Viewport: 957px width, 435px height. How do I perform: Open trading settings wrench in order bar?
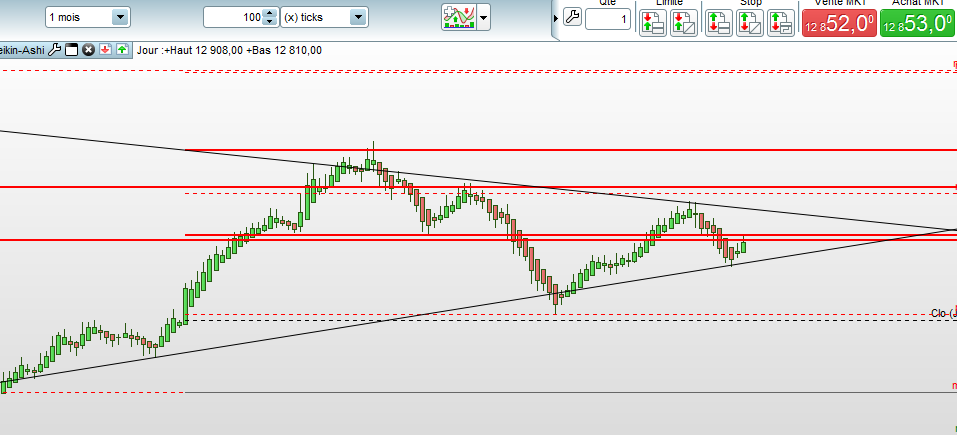point(572,17)
